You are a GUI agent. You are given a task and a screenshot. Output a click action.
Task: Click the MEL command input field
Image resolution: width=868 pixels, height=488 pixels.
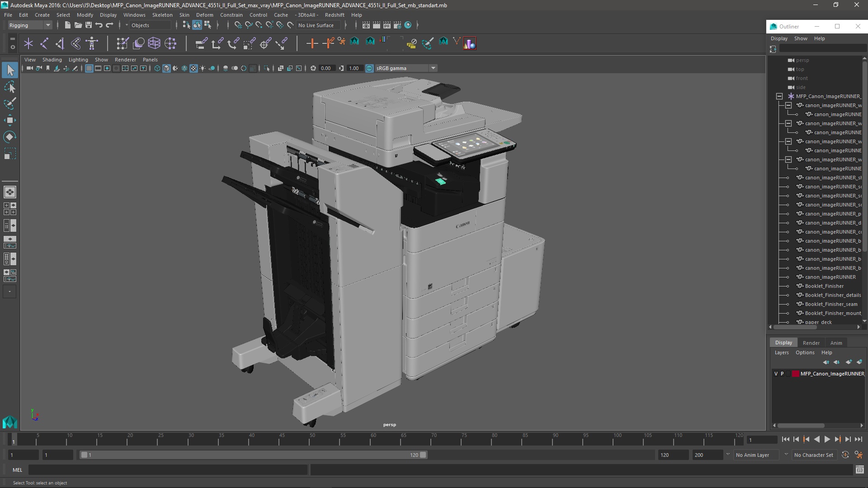click(168, 470)
